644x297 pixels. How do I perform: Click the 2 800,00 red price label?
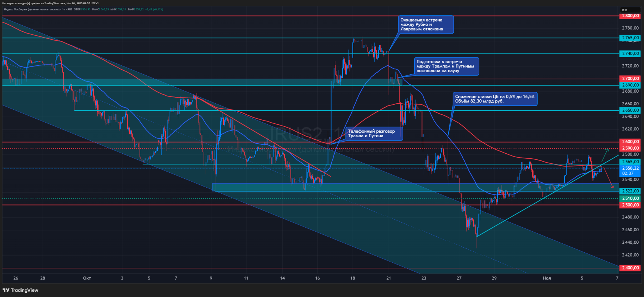[630, 16]
